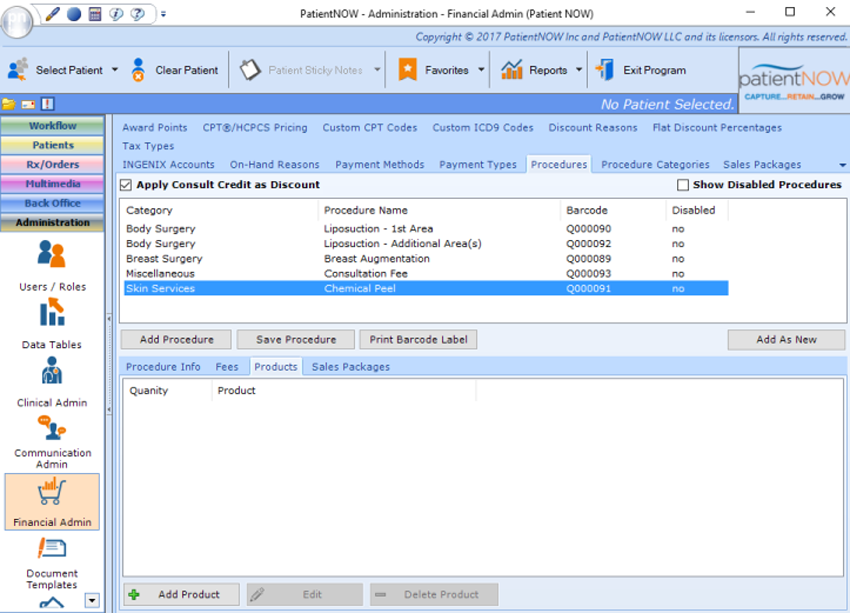Open the calculator icon in the title toolbar
The image size is (850, 613).
(92, 13)
